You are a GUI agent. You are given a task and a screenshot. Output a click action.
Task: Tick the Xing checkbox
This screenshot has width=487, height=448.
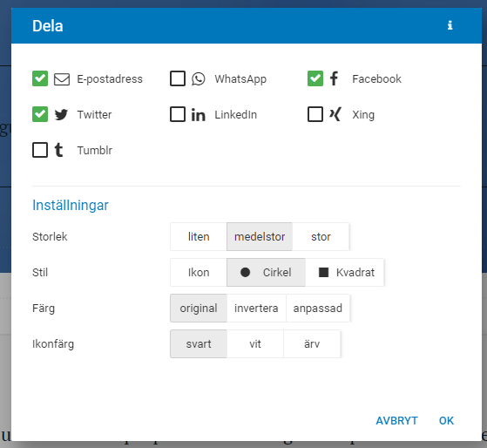[315, 114]
